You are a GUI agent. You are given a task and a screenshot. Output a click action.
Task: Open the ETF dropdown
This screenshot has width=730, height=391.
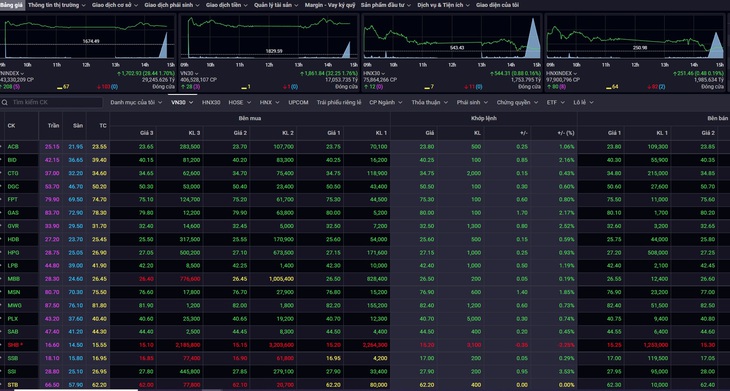pyautogui.click(x=555, y=102)
